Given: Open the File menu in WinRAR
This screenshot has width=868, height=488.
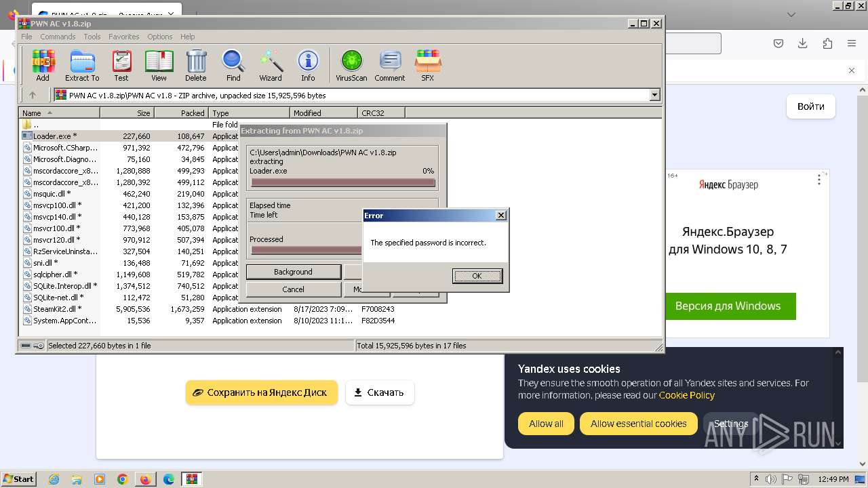Looking at the screenshot, I should tap(26, 37).
